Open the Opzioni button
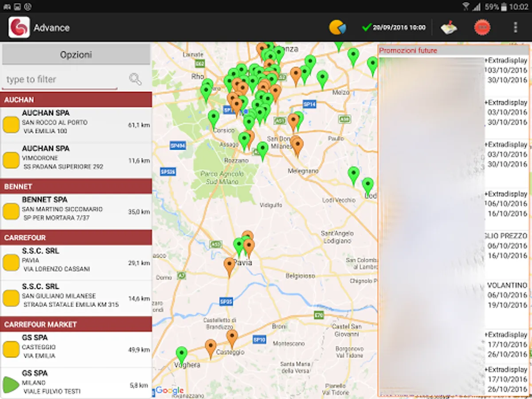This screenshot has width=532, height=399. click(76, 55)
